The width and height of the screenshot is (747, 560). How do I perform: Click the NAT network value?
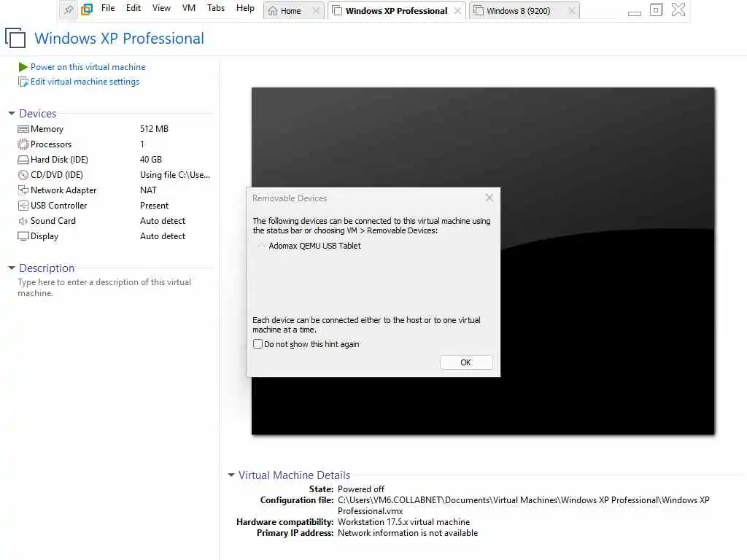(148, 190)
